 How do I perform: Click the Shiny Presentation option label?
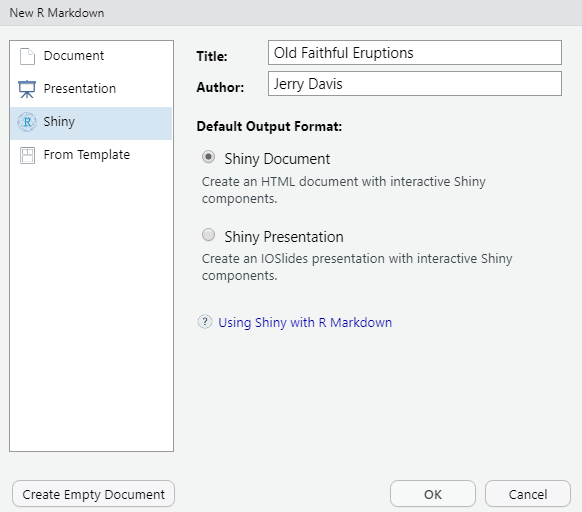[x=284, y=237]
